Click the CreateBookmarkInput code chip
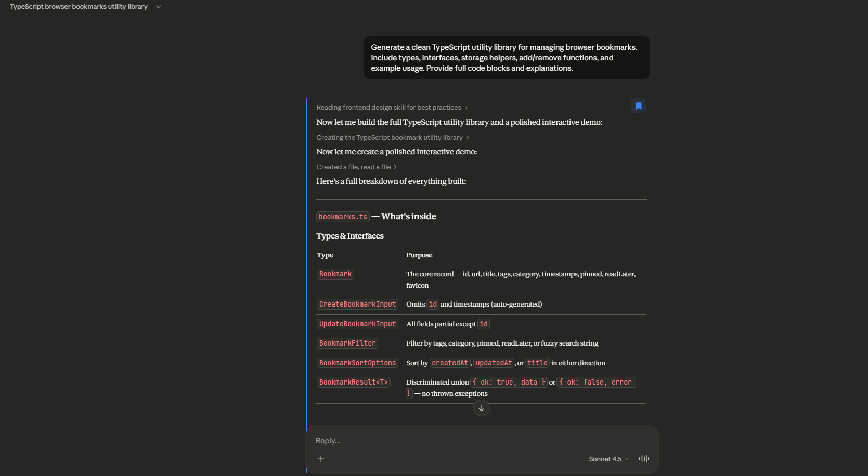Screen dimensions: 868x476 tap(357, 304)
